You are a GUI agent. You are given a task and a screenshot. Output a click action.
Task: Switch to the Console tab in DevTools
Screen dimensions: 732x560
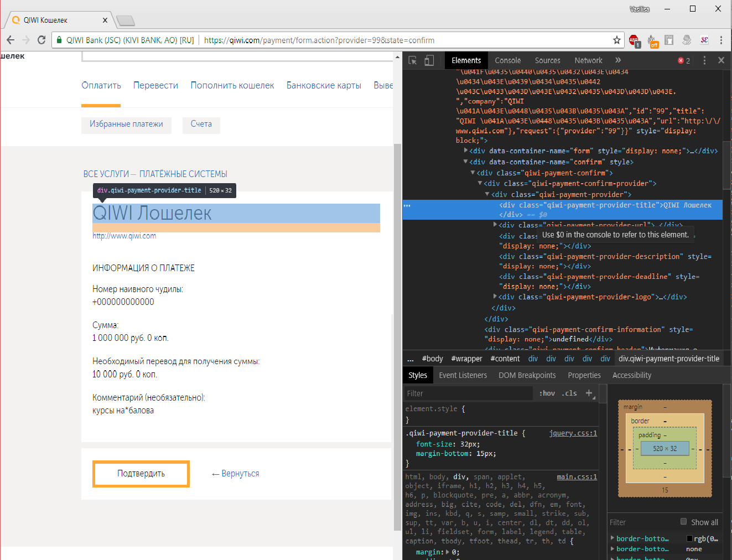click(x=508, y=60)
